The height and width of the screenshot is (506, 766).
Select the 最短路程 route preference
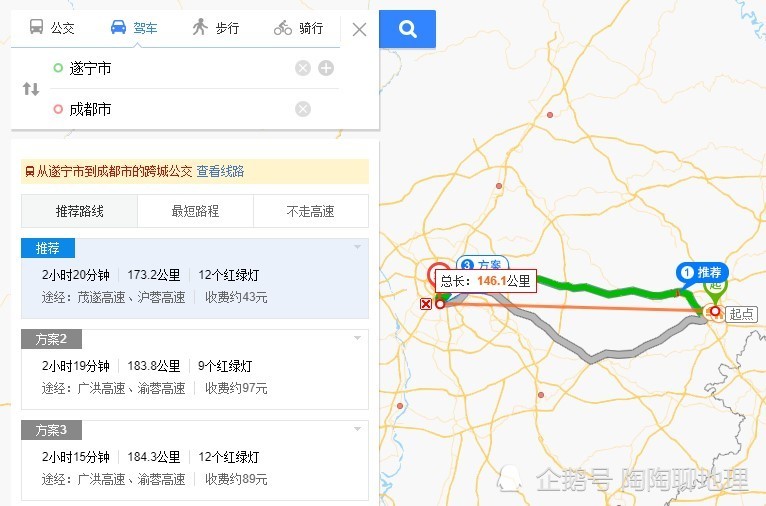point(195,211)
